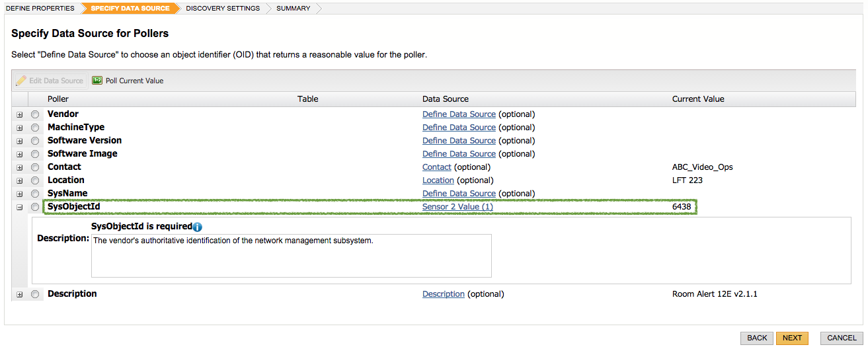The height and width of the screenshot is (349, 868).
Task: Expand the Vendor poller row
Action: [x=20, y=114]
